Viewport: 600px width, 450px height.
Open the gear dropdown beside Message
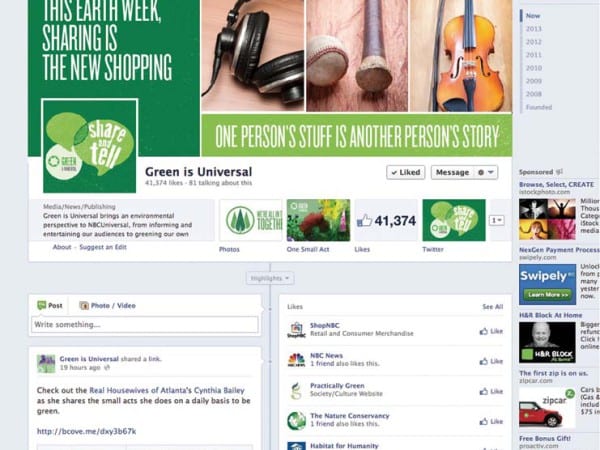click(486, 173)
